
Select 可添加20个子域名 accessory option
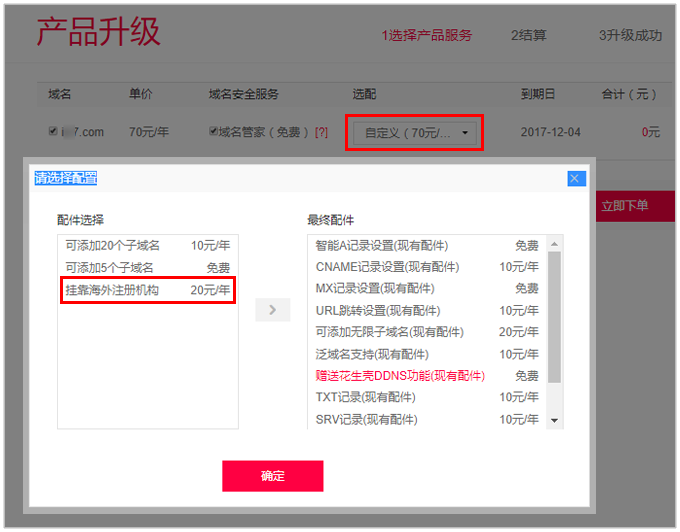click(147, 245)
